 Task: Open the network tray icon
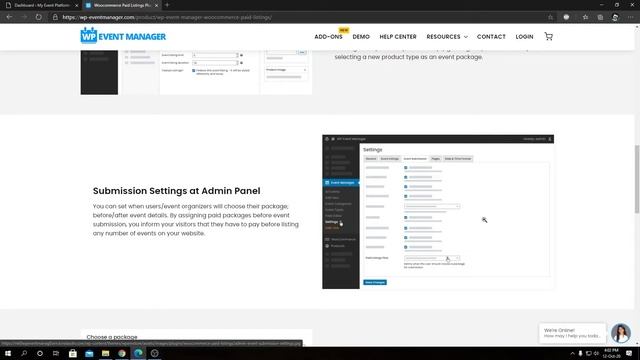tap(588, 353)
